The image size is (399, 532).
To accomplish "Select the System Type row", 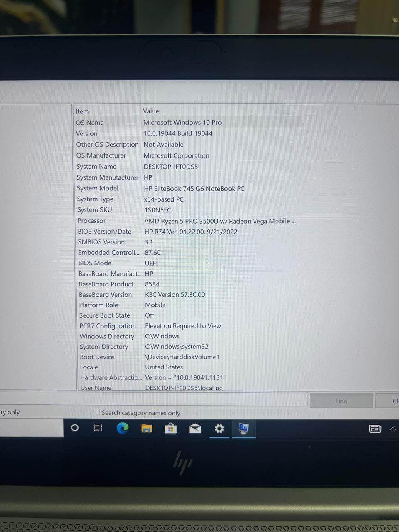I will click(x=188, y=199).
